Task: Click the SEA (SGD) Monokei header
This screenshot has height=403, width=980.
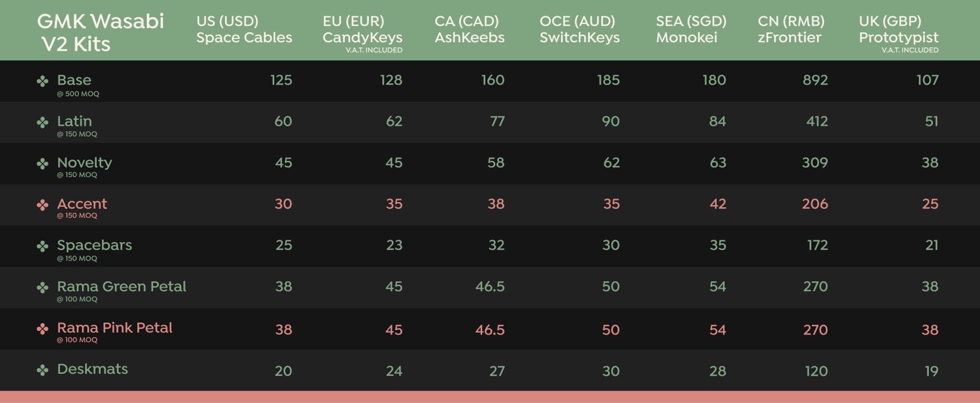Action: coord(691,29)
